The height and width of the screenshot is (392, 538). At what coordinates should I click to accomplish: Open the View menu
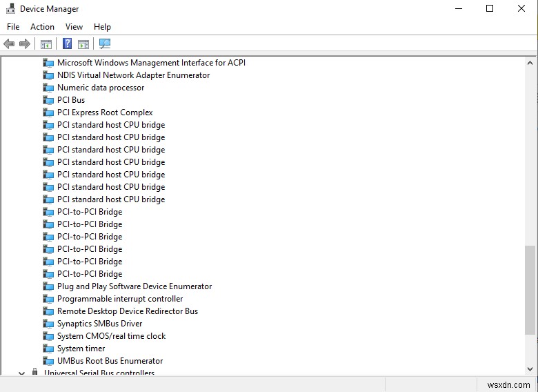click(x=74, y=27)
